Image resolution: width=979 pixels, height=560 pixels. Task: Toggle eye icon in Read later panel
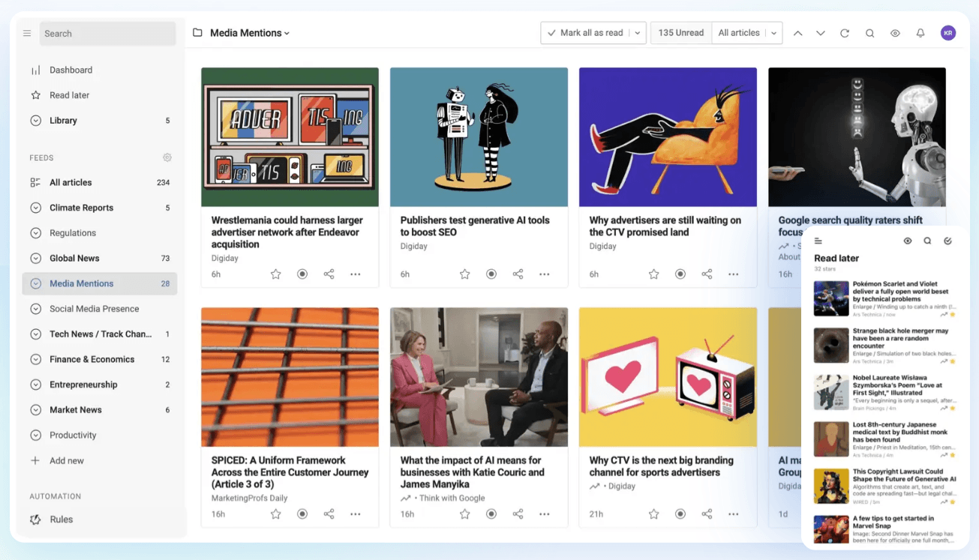(908, 241)
